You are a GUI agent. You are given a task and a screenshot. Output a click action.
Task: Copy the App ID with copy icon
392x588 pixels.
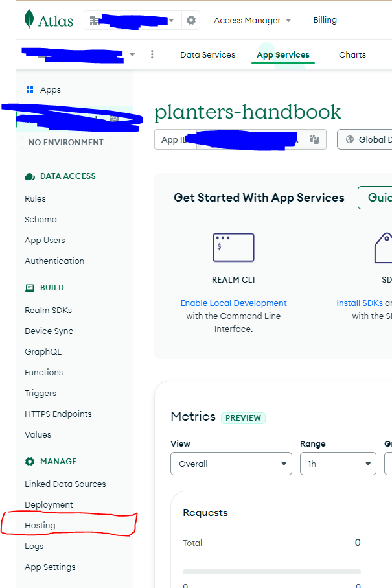click(314, 139)
